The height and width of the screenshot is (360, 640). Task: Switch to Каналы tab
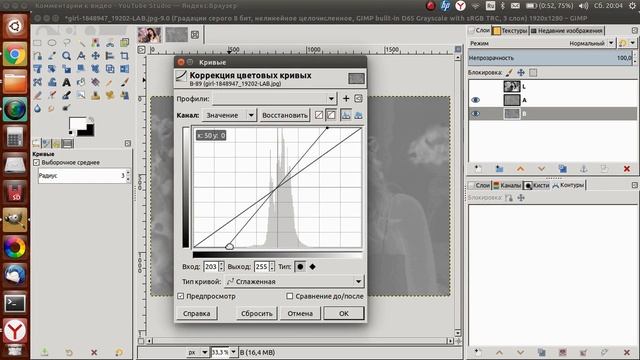507,185
